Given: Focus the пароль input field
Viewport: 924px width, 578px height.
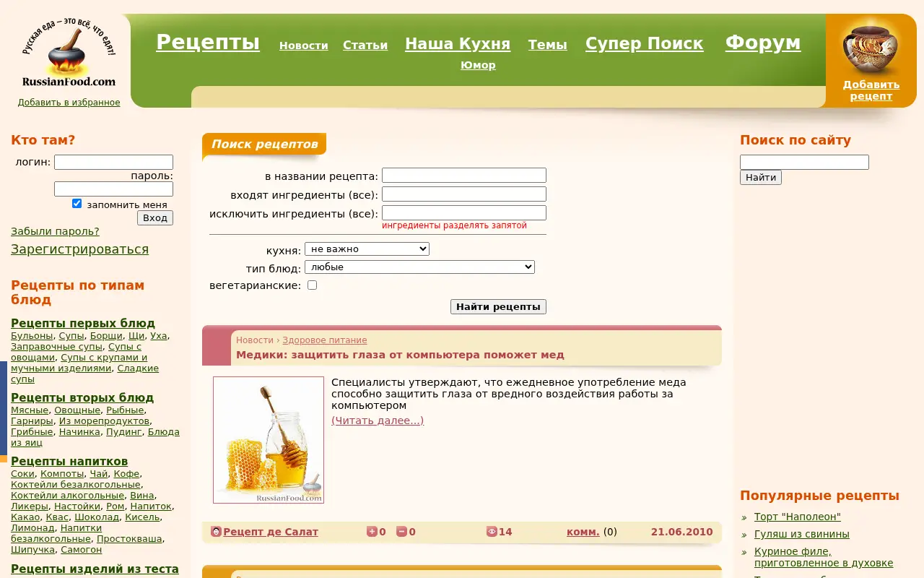Looking at the screenshot, I should [x=113, y=189].
